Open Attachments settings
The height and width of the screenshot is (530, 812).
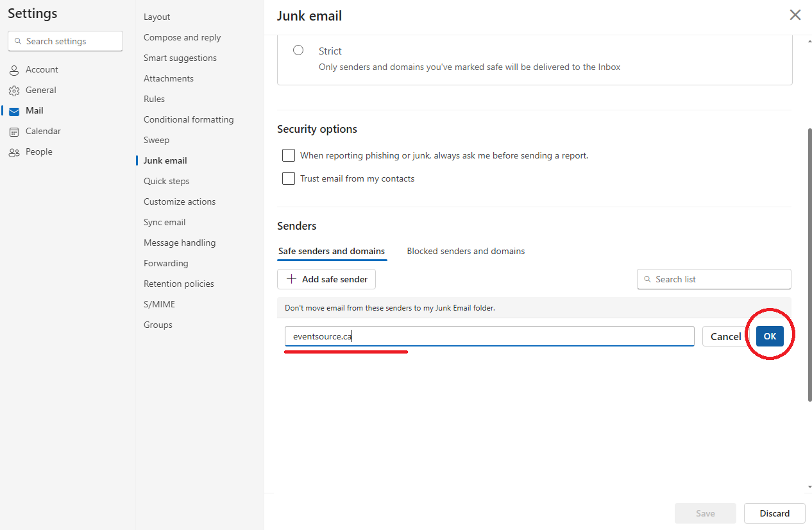[169, 78]
